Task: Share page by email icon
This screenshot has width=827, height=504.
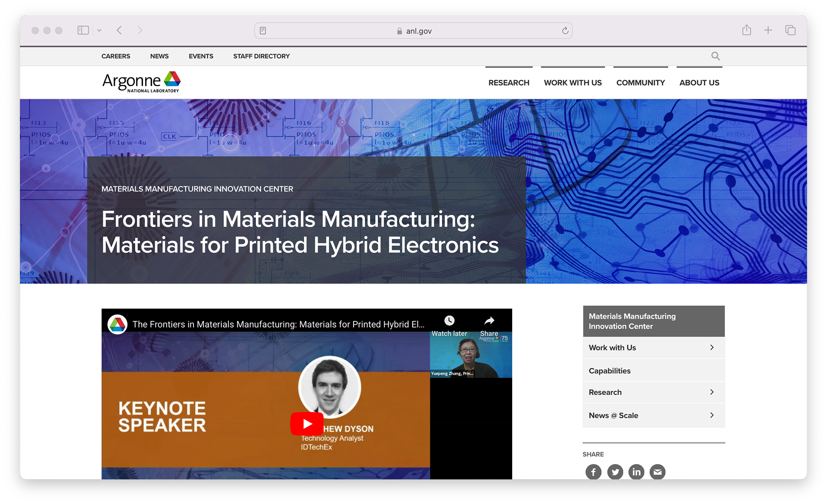Action: point(657,472)
